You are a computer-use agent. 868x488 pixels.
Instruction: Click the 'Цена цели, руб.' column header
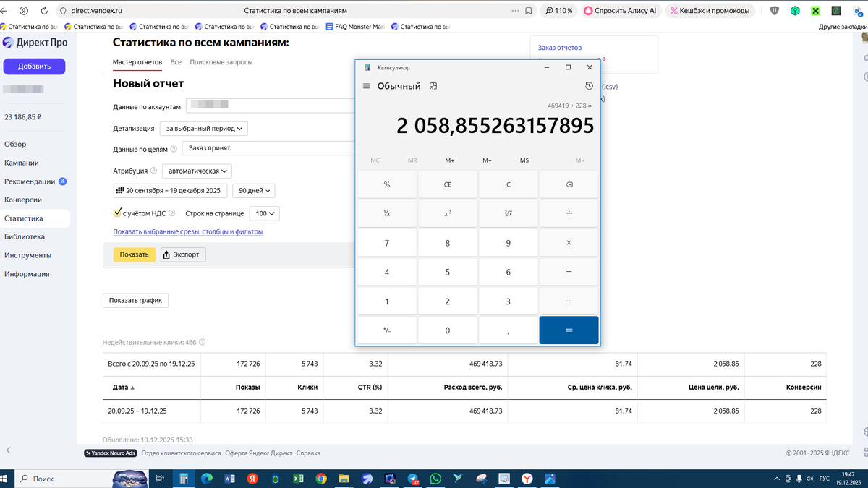713,388
